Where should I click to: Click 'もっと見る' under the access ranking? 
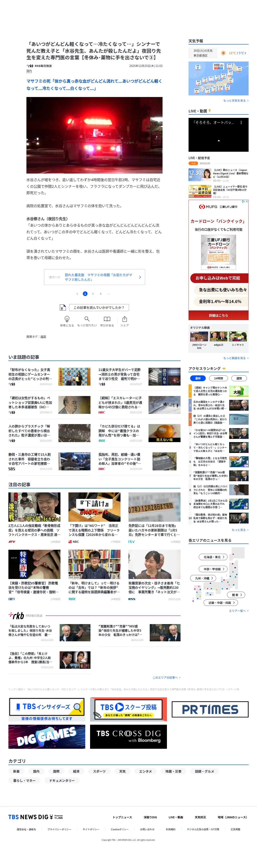240,530
